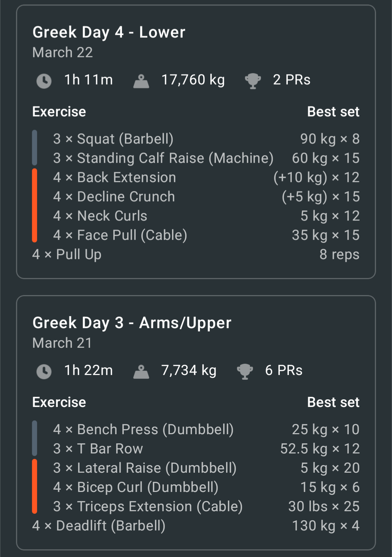Click the clock icon beside 1h 11m

[44, 81]
